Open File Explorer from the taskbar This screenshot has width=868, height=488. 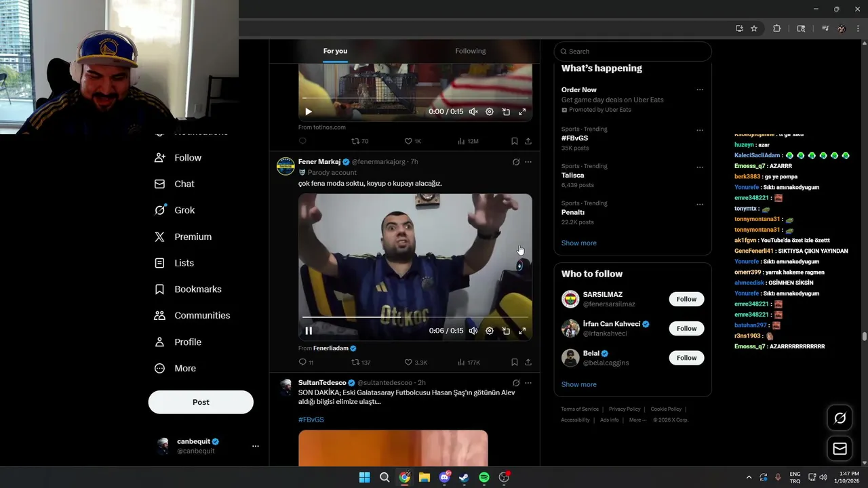[x=424, y=477]
